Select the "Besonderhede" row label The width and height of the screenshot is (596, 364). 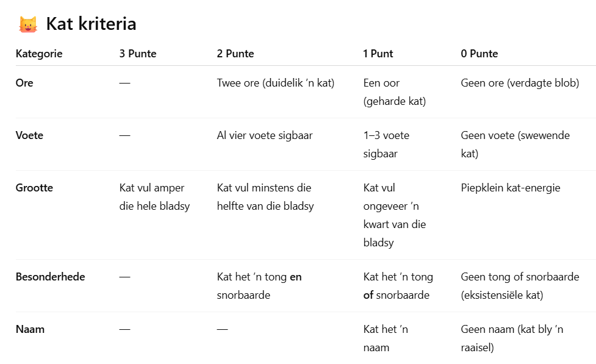[x=50, y=277]
